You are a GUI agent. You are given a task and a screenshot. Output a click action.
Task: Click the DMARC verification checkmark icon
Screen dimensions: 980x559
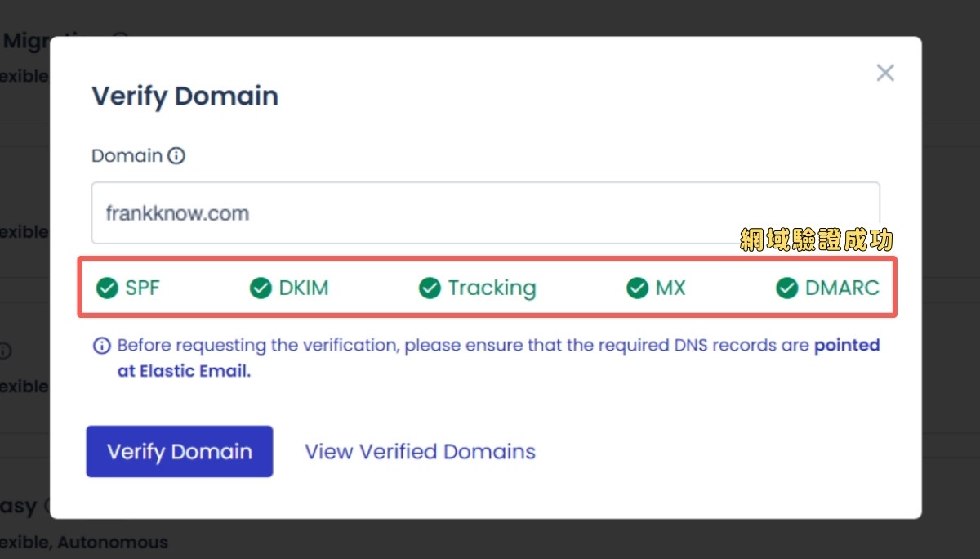787,288
